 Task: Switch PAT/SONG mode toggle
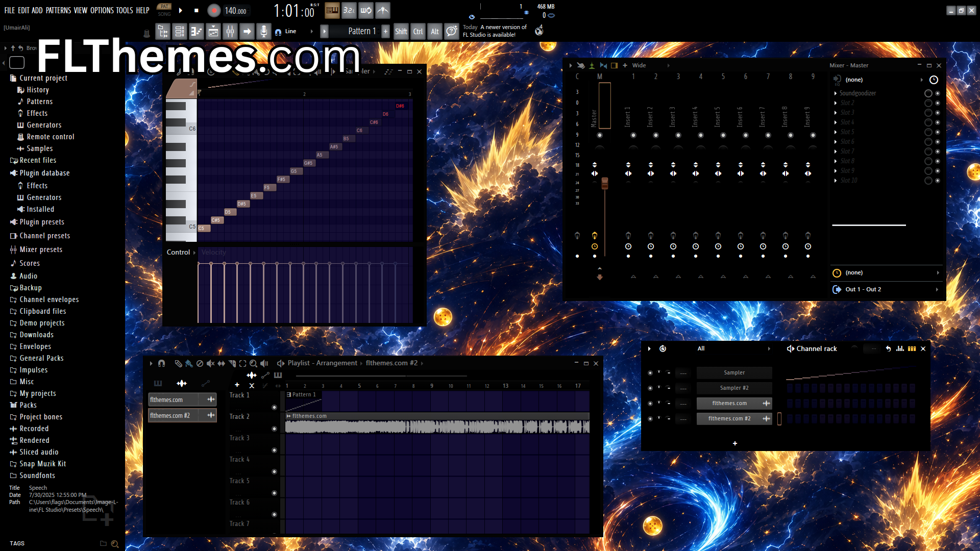coord(164,10)
